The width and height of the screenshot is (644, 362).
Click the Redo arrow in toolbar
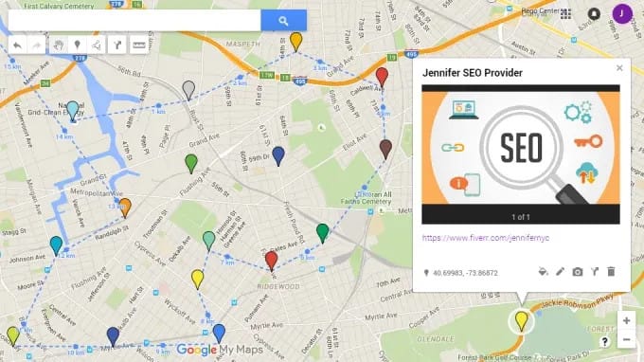point(37,45)
